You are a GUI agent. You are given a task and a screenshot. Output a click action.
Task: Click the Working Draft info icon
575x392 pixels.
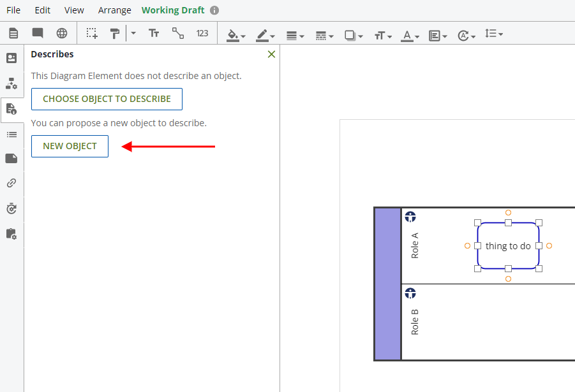coord(214,10)
